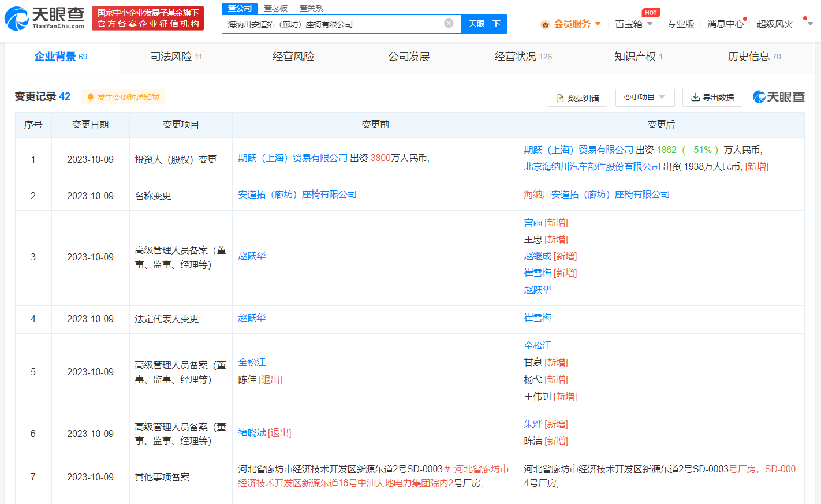Viewport: 821px width, 504px height.
Task: Click the 变更日期 column header
Action: pyautogui.click(x=90, y=125)
